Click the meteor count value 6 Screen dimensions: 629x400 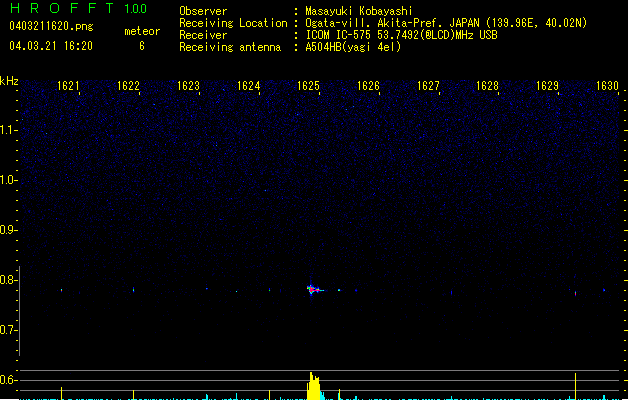coord(141,46)
